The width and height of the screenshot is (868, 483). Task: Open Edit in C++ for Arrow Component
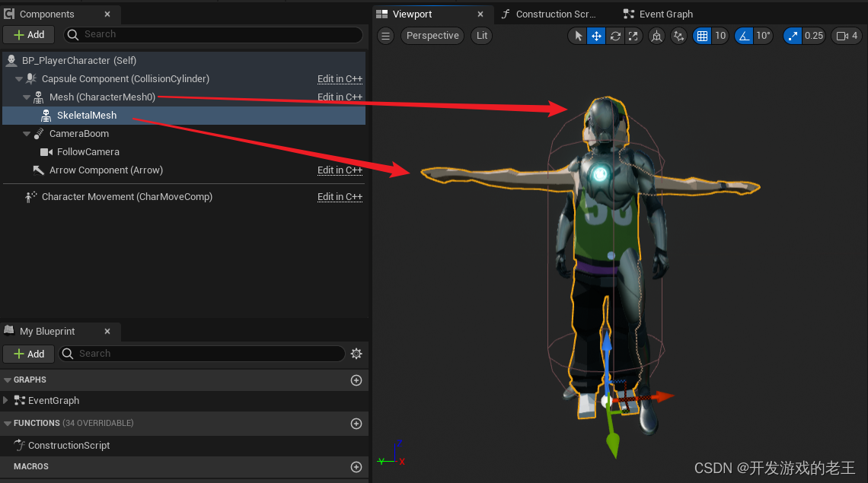coord(340,170)
